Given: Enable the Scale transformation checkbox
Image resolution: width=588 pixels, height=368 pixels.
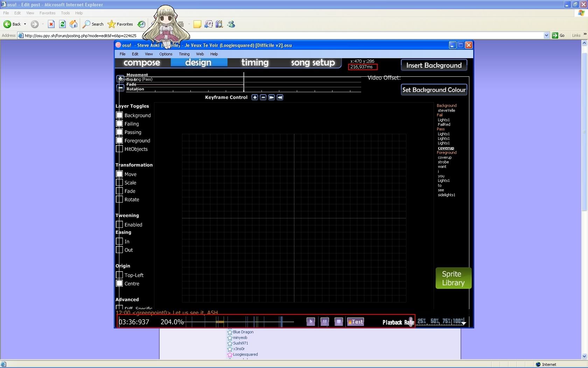Looking at the screenshot, I should coord(119,182).
